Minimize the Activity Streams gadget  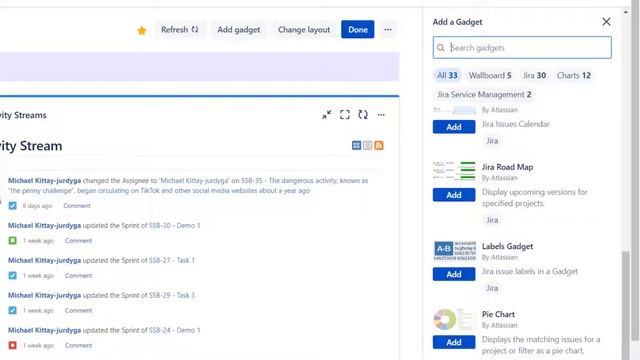[327, 115]
